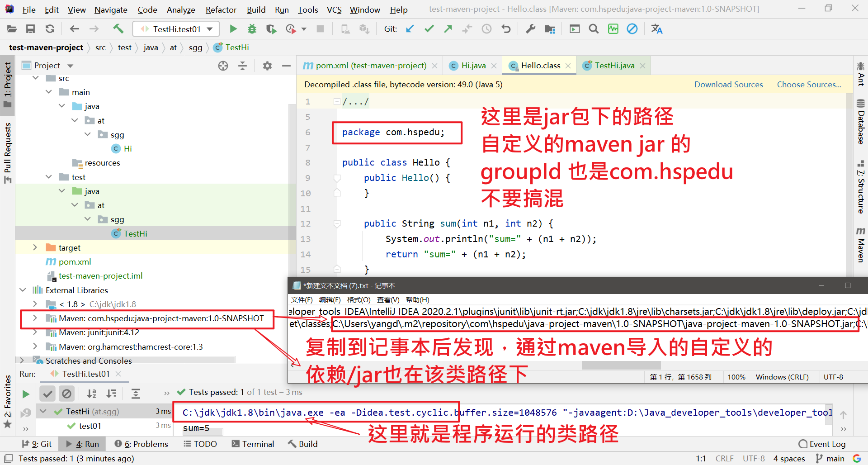Toggle the Database side tool window
868x465 pixels.
861,122
